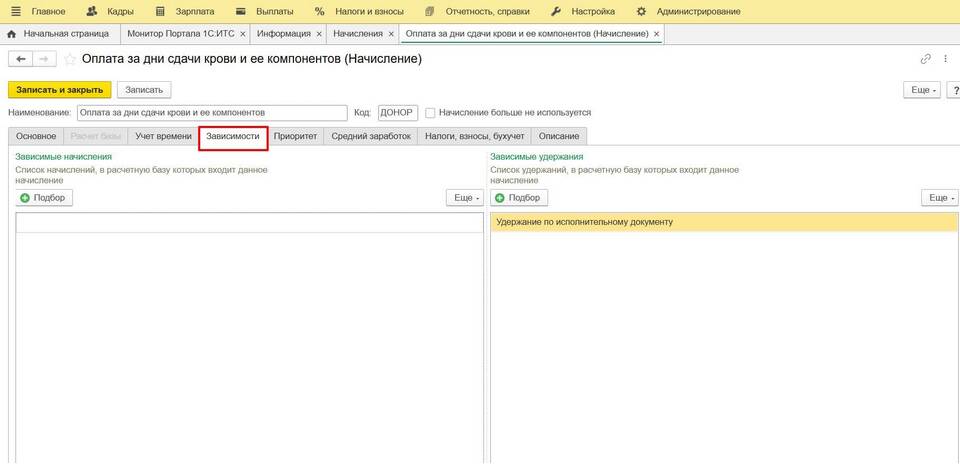Click the Наименование input field
The height and width of the screenshot is (467, 960).
212,113
